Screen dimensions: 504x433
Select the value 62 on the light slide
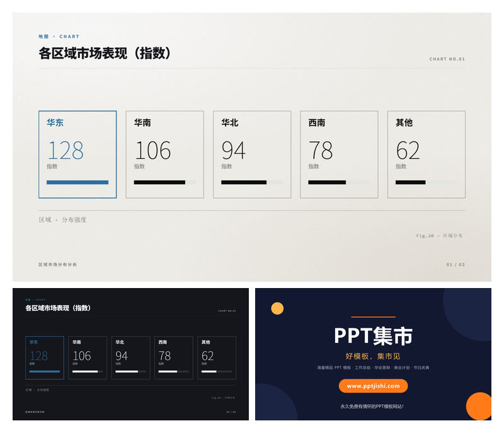click(x=408, y=150)
